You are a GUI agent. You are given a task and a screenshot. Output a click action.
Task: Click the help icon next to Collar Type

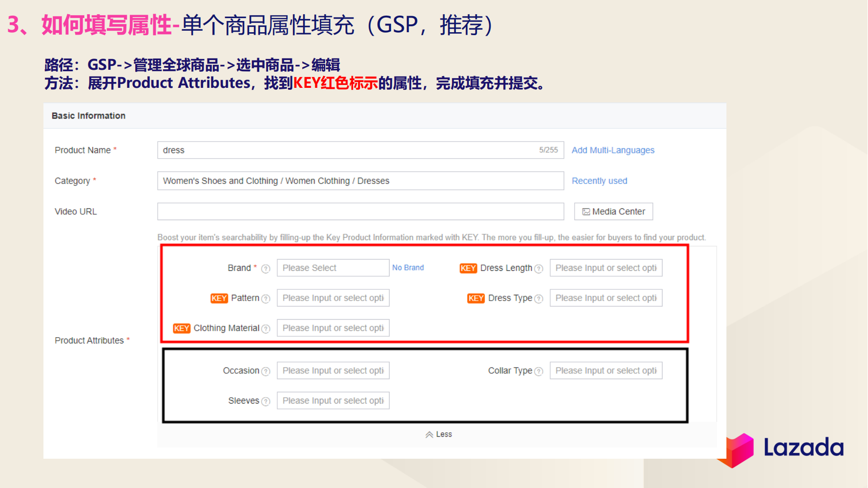539,371
